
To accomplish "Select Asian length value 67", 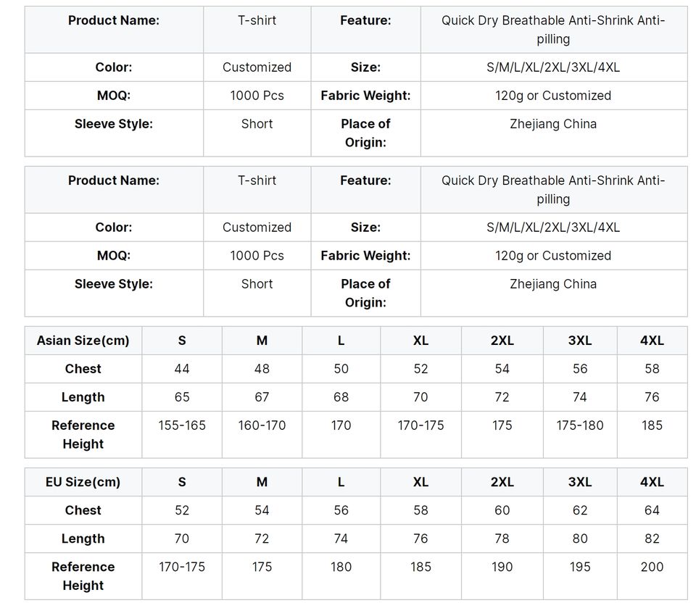I will (262, 397).
